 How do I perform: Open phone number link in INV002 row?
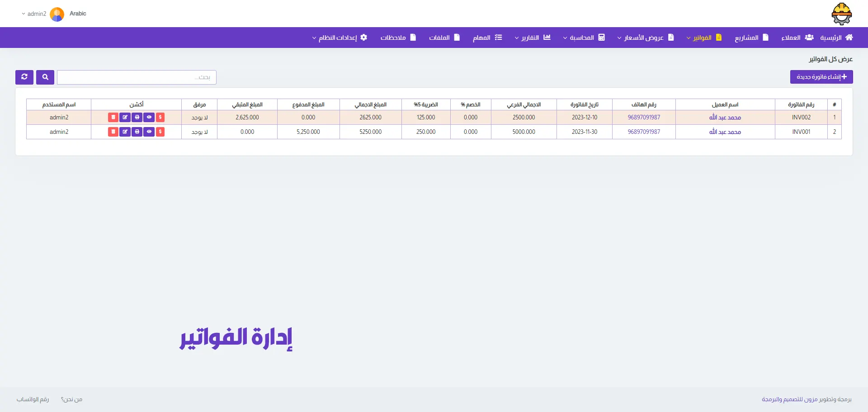coord(644,118)
